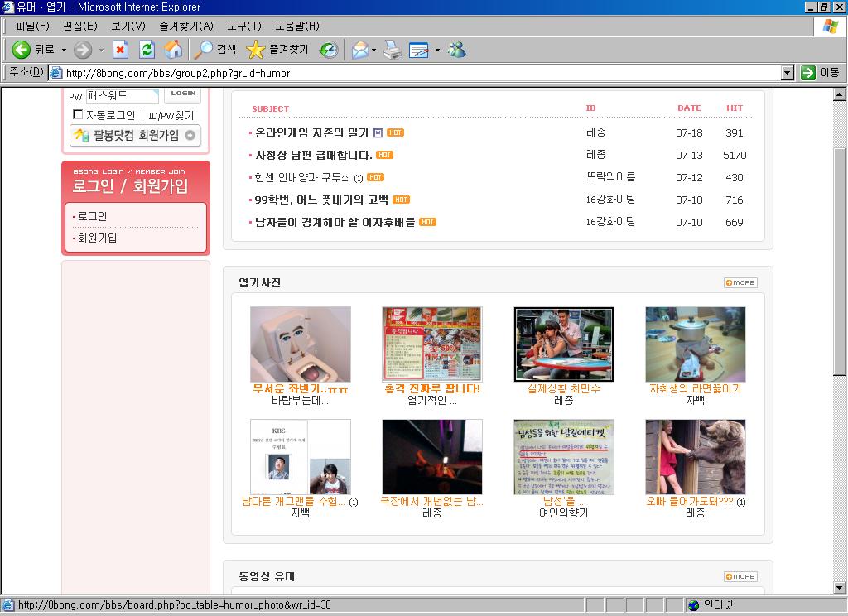
Task: Click the Search (검색) toolbar button
Action: [x=215, y=50]
